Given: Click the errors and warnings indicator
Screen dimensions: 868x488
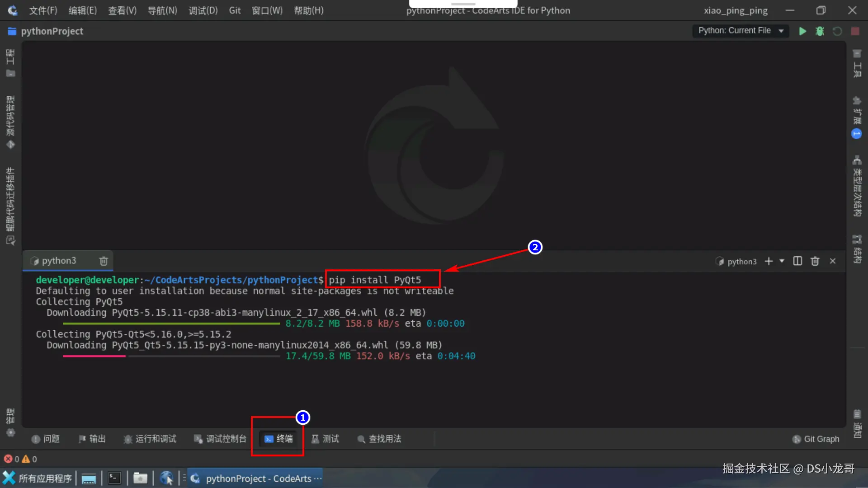Looking at the screenshot, I should pyautogui.click(x=20, y=459).
